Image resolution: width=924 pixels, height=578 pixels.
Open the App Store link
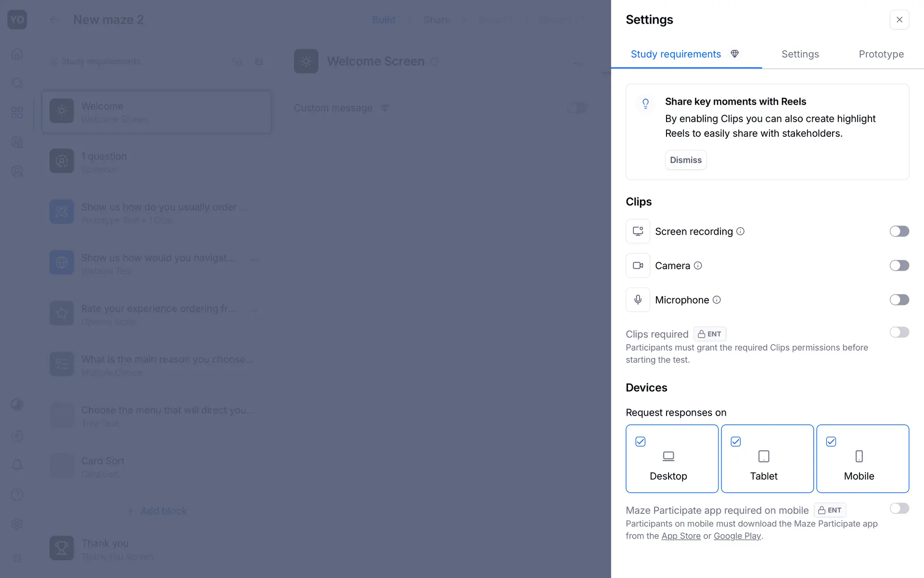coord(680,536)
